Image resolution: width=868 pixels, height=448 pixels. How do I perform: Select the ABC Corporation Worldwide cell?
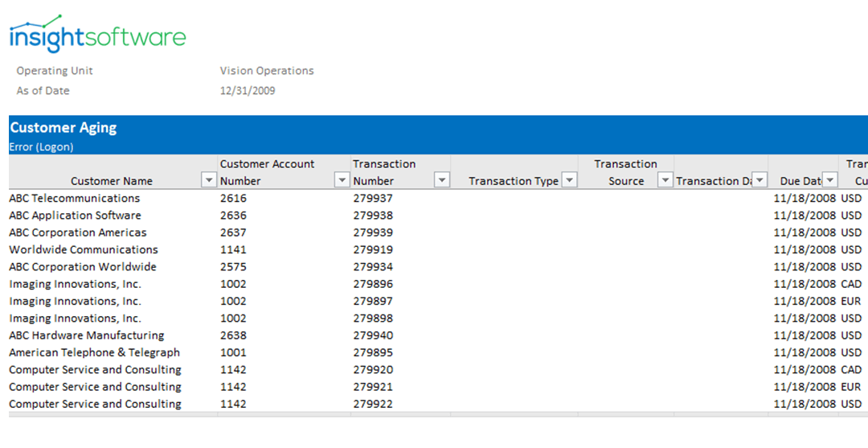point(83,267)
